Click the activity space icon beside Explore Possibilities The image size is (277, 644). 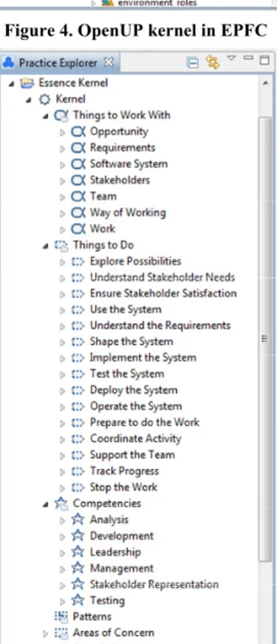pos(78,261)
